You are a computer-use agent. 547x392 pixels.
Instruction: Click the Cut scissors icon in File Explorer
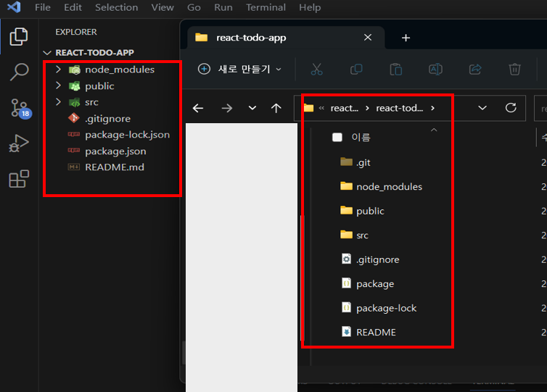tap(317, 70)
